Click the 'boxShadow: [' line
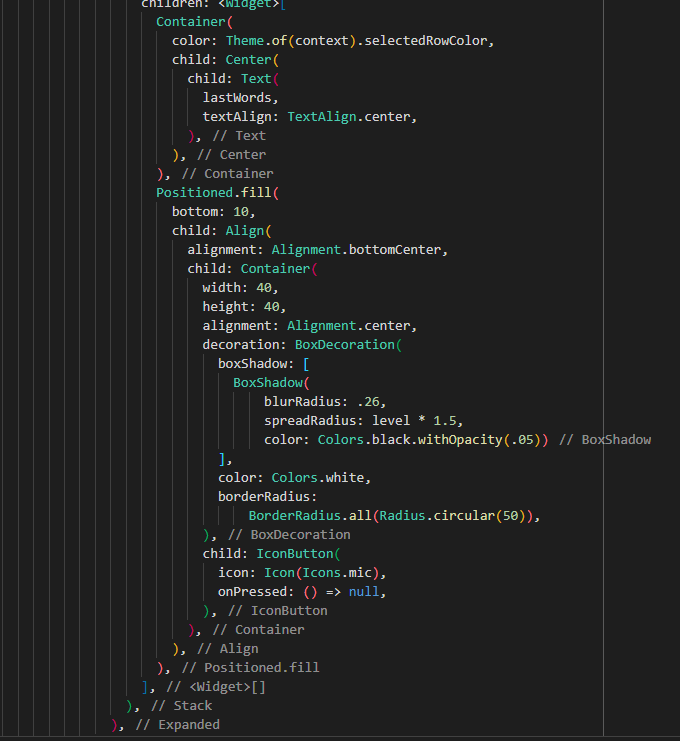This screenshot has width=680, height=741. pos(264,364)
